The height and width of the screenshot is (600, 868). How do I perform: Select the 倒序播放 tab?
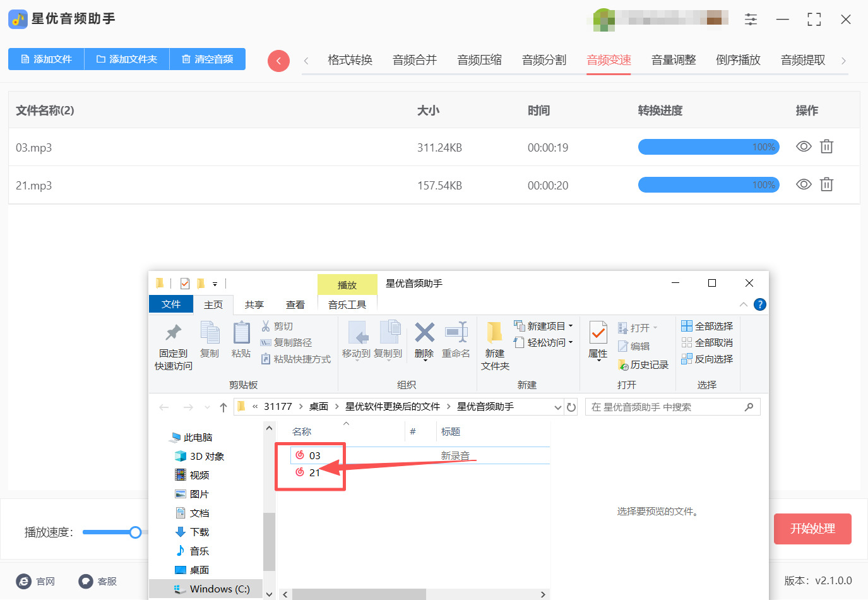[x=738, y=60]
